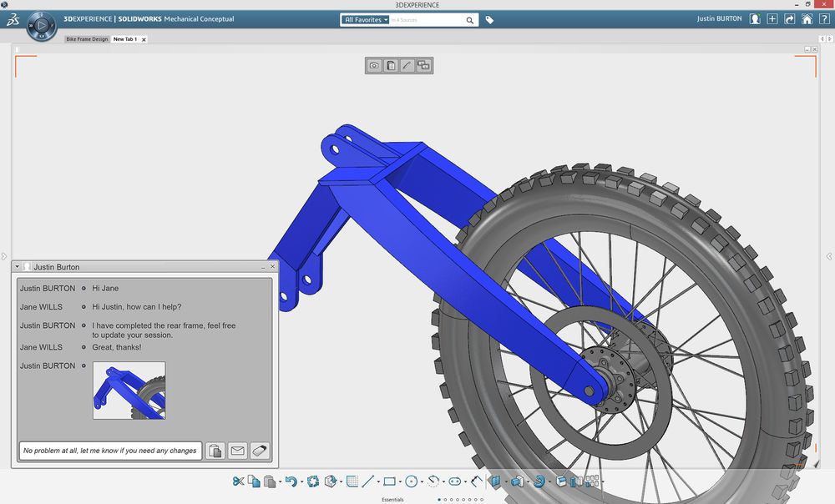Click the share arrow icon in header
835x504 pixels.
click(789, 19)
